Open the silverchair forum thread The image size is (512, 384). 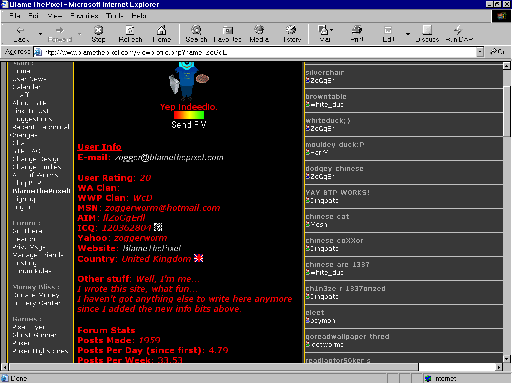(x=325, y=72)
